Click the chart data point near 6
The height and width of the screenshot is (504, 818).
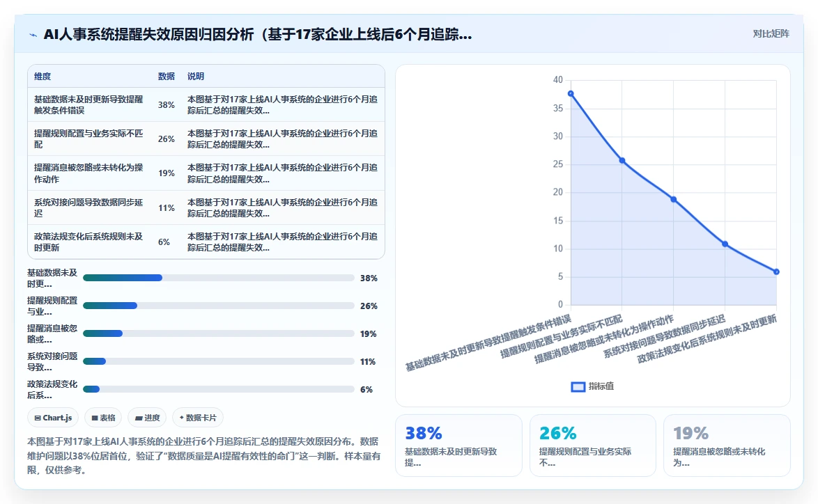776,271
